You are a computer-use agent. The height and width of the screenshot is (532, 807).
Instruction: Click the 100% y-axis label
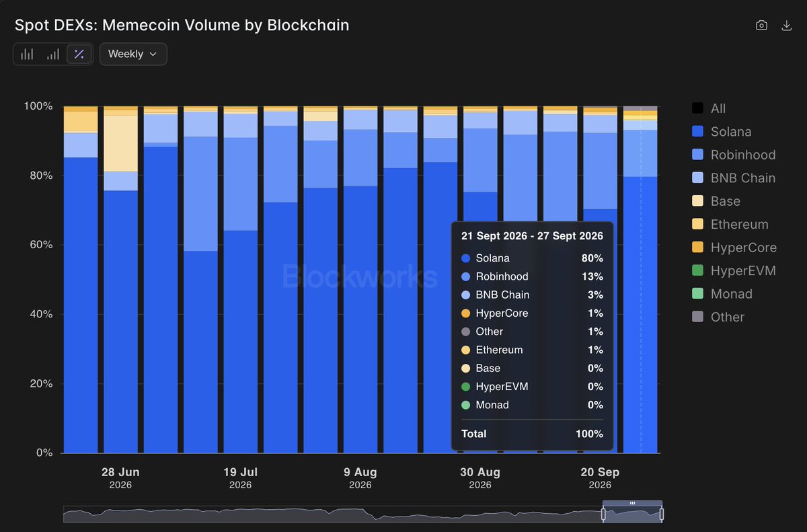pos(38,106)
